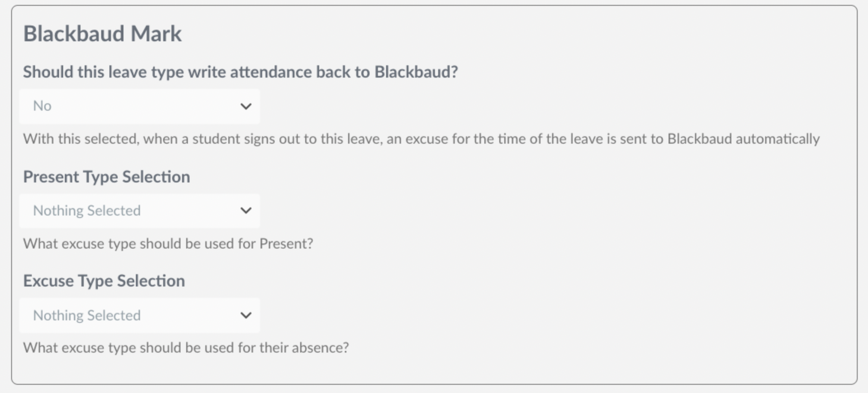
Task: Click the word Blackbaud in the heading
Action: coord(74,34)
